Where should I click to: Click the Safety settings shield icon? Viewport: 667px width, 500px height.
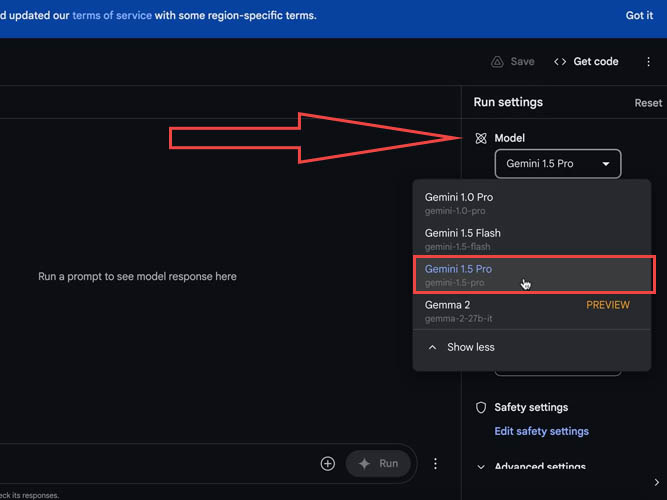point(481,408)
